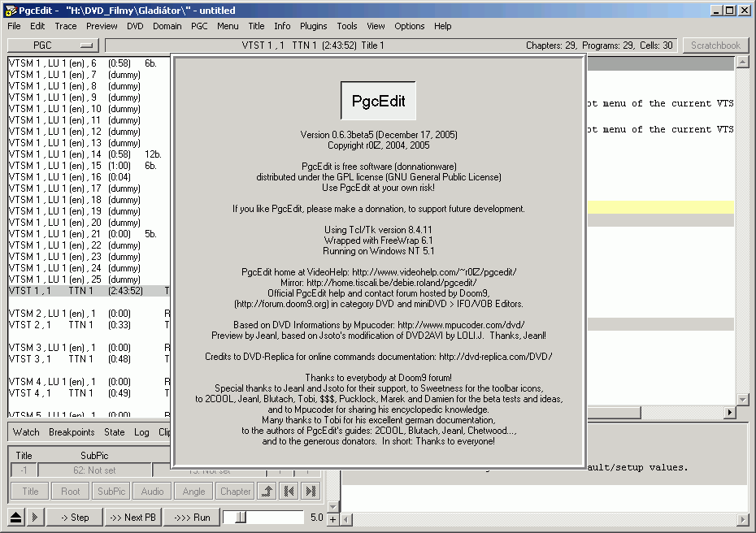
Task: Click the command pane scroll-up arrow
Action: [x=742, y=62]
